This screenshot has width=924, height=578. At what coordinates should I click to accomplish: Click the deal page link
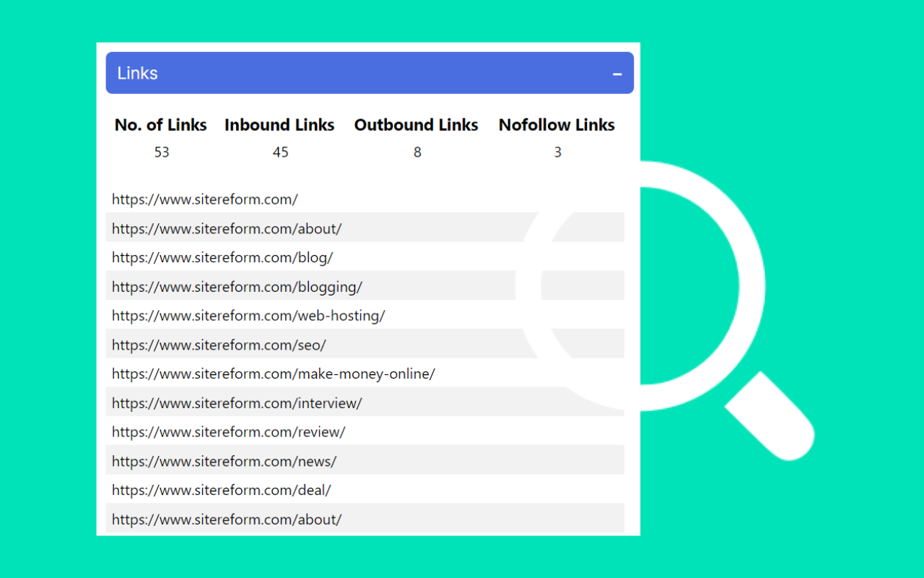222,490
